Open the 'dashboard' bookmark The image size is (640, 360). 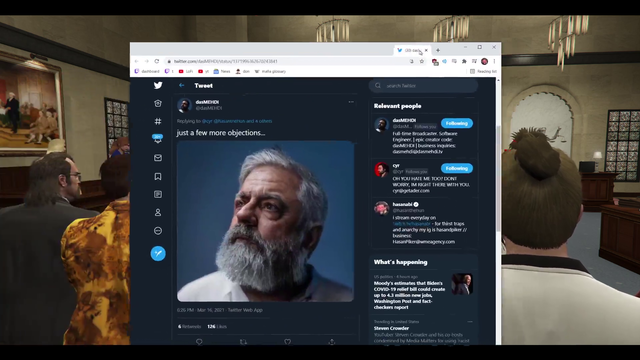point(147,71)
